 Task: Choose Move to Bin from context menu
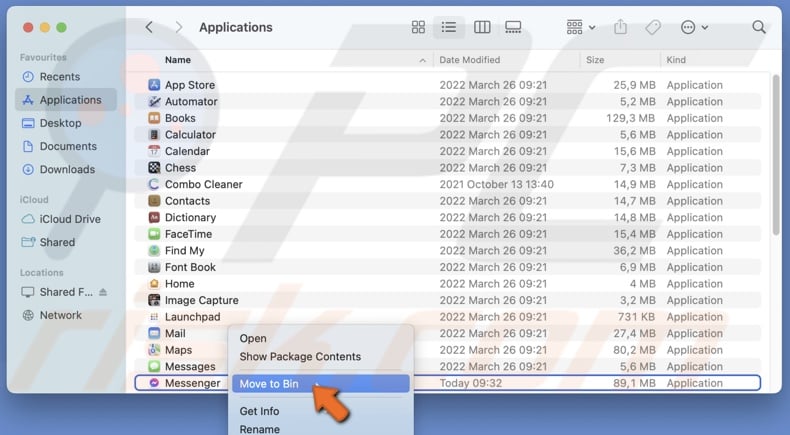coord(268,384)
